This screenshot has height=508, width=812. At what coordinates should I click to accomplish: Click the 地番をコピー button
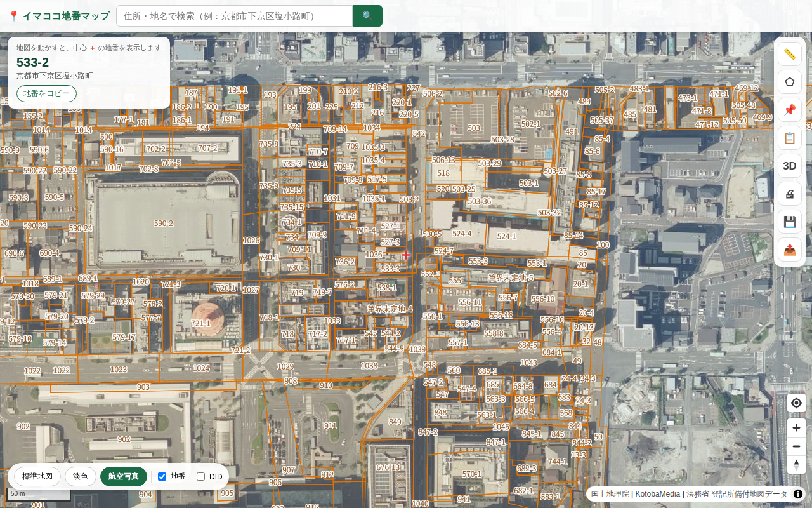46,93
